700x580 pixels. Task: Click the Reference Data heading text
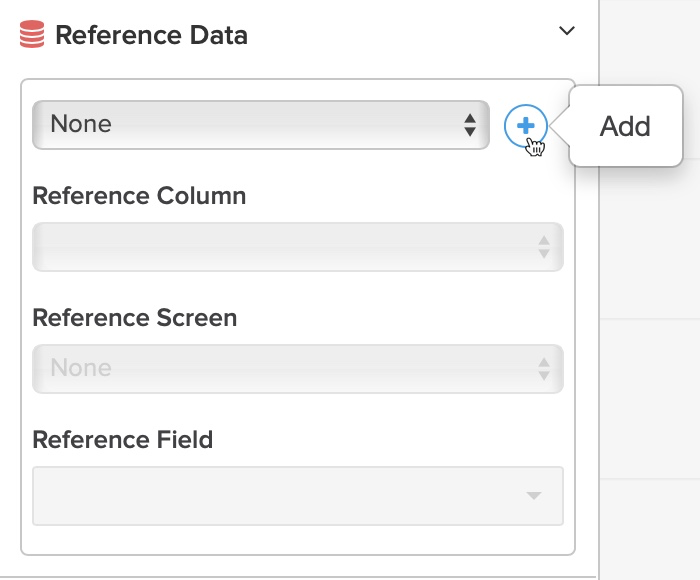(x=151, y=35)
